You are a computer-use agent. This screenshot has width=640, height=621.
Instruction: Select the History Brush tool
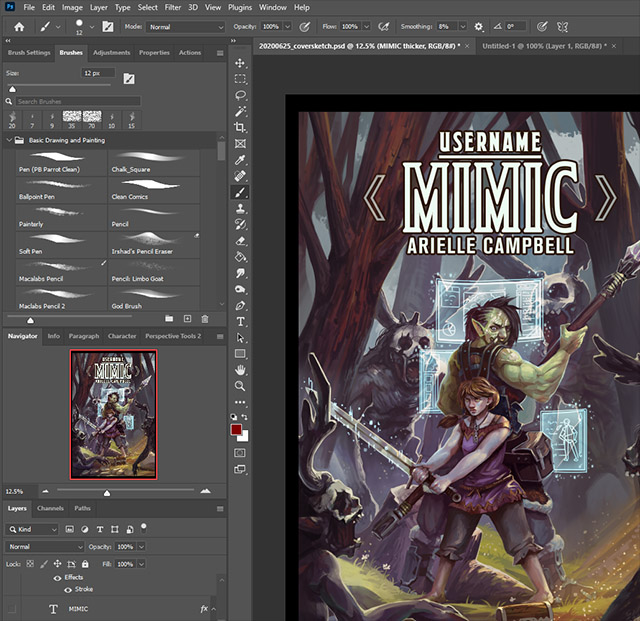coord(240,224)
